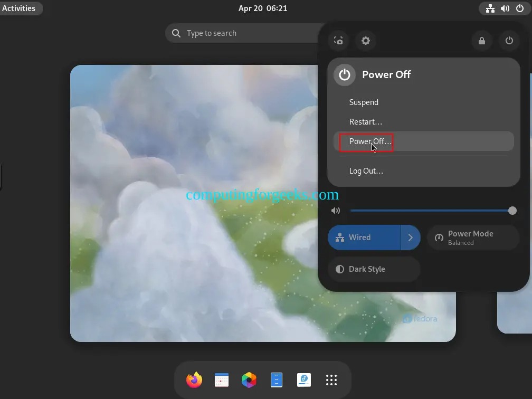Open the colorful hexagon Software app in the dock
Screen dimensions: 532x399
(249, 380)
